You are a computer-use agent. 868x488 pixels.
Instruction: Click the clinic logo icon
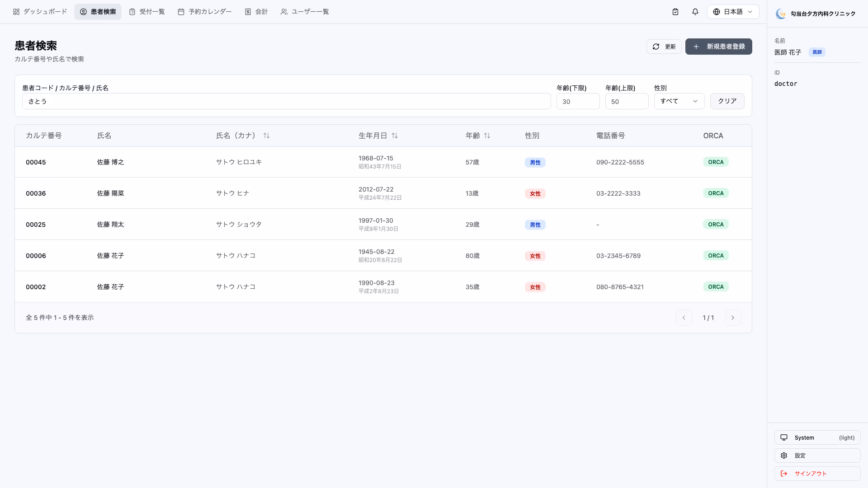tap(781, 14)
